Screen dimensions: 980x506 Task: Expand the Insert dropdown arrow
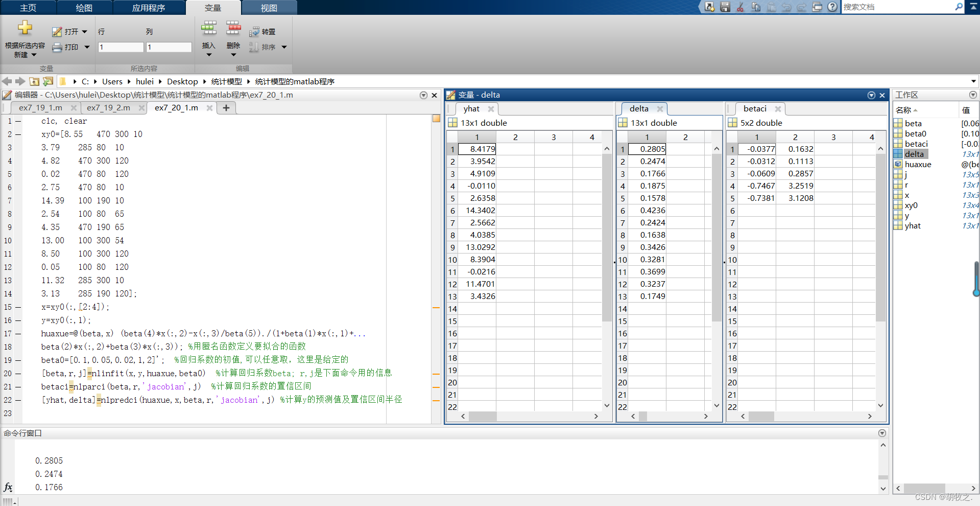(209, 55)
